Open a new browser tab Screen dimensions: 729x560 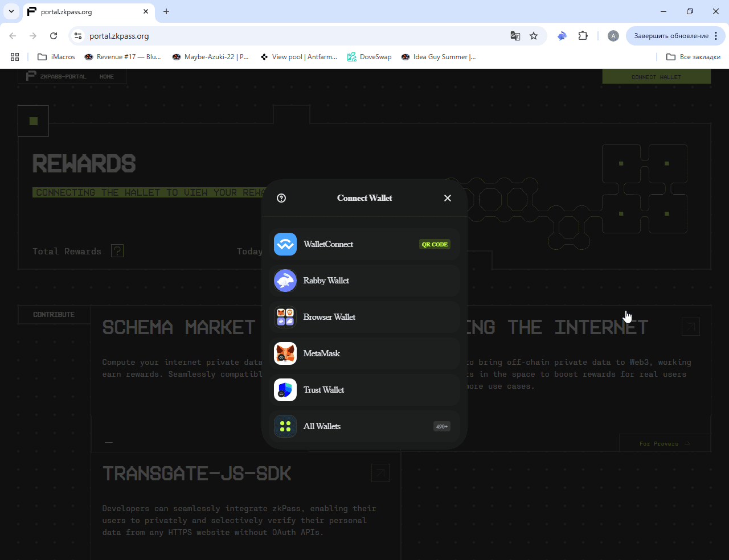[166, 11]
